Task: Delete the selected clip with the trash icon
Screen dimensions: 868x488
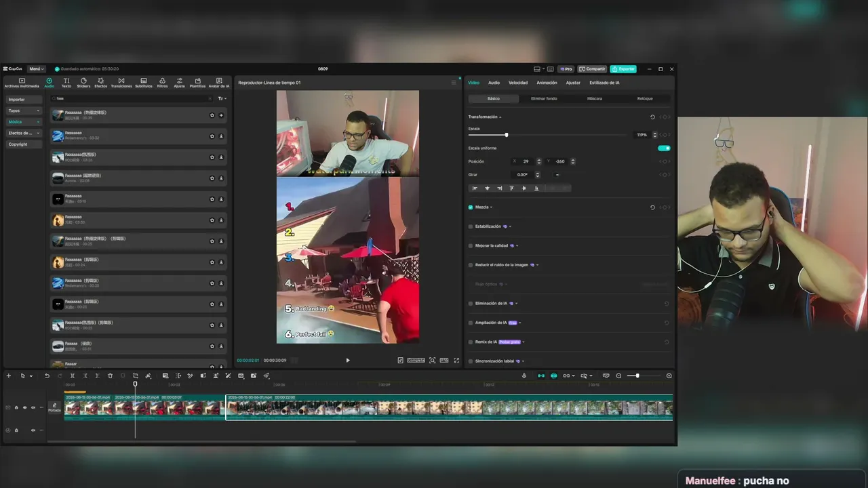Action: click(111, 375)
